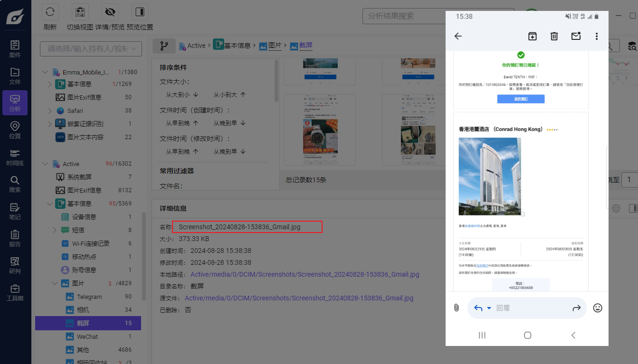Select the Telegram pictures item

pyautogui.click(x=89, y=297)
